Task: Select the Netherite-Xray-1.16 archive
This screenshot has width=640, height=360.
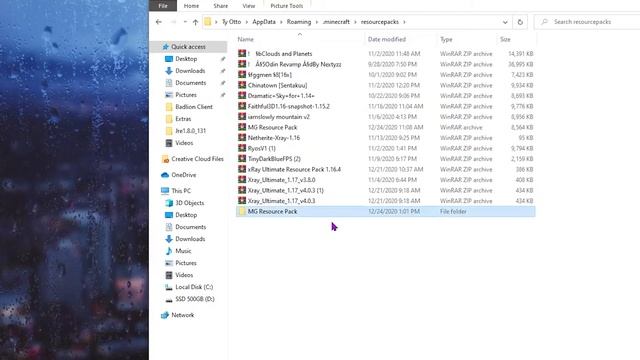Action: tap(385, 138)
